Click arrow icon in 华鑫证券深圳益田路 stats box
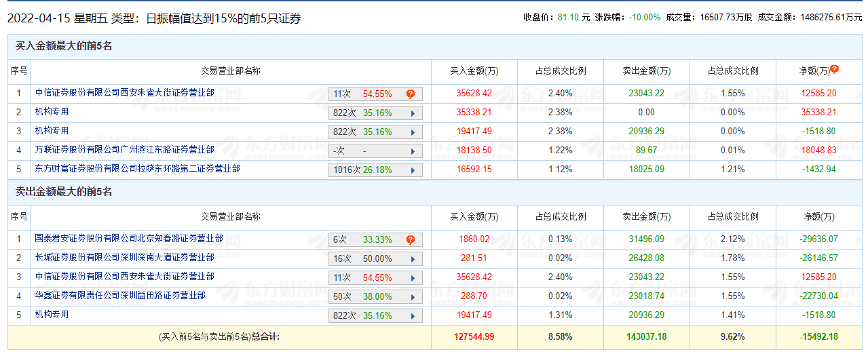868x354 pixels. pos(413,297)
